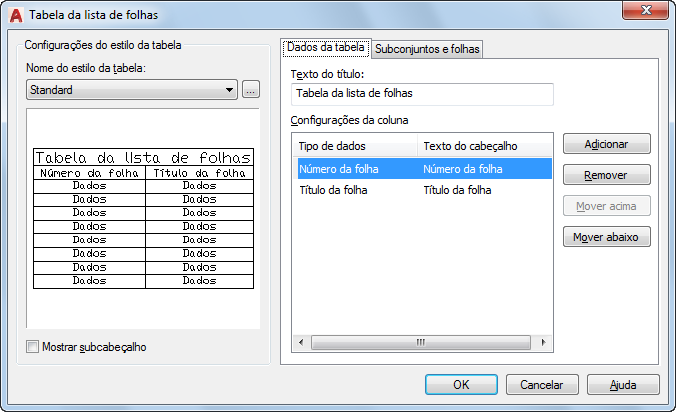
Task: Select the Dados da tabela tab
Action: pos(326,47)
